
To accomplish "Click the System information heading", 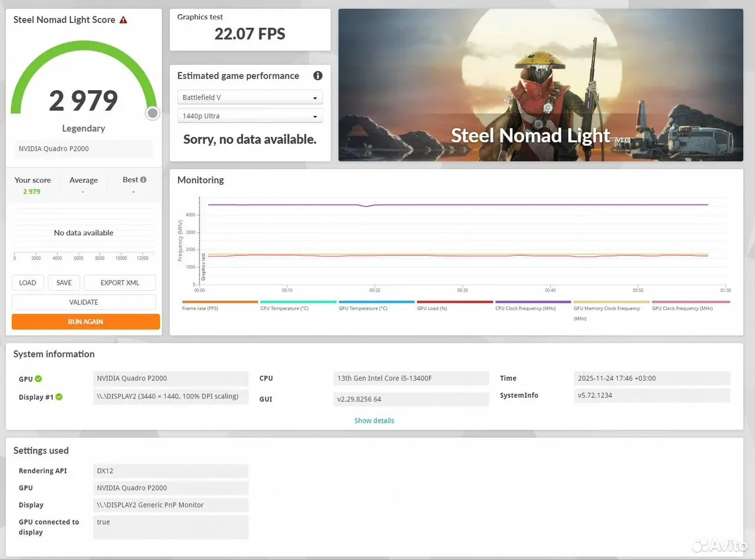I will pos(54,354).
